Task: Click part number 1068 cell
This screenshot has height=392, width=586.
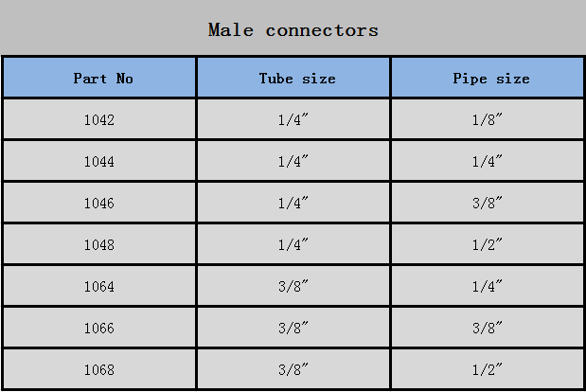Action: pos(99,370)
